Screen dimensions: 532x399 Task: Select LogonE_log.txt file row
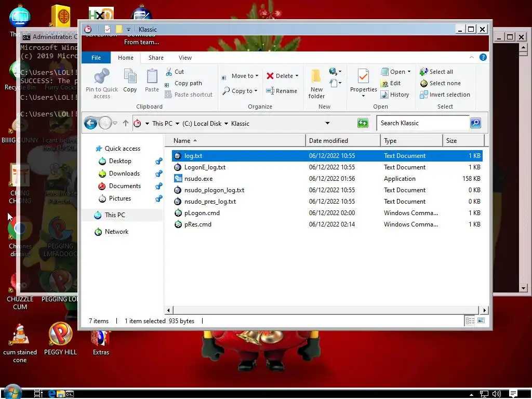(x=327, y=167)
